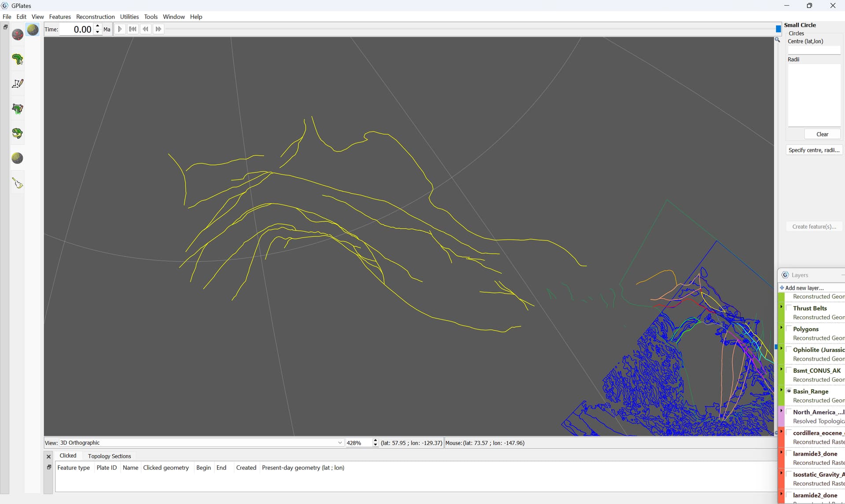Decrease reconstruction time with the down arrow
The width and height of the screenshot is (845, 504).
(x=98, y=32)
